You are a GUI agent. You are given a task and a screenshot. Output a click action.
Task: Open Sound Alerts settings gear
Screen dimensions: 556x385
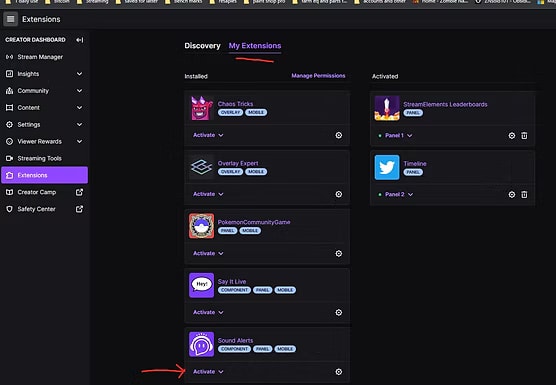[x=339, y=372]
